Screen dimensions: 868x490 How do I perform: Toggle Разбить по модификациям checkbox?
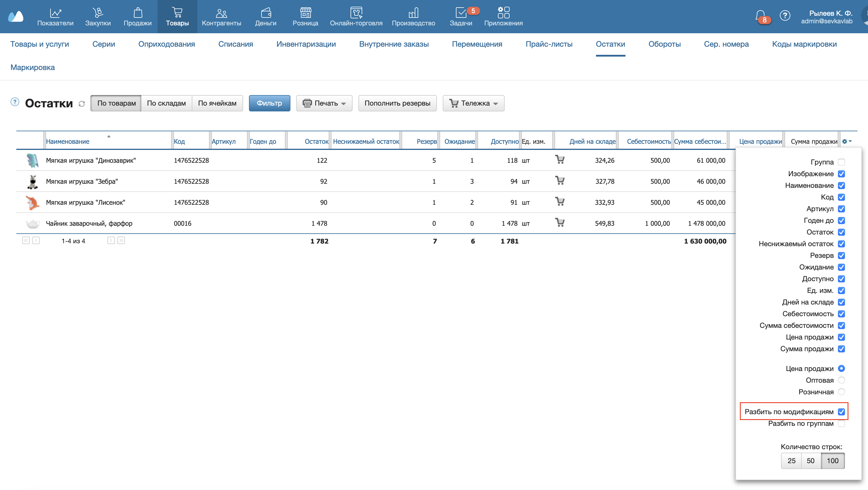[x=841, y=412]
